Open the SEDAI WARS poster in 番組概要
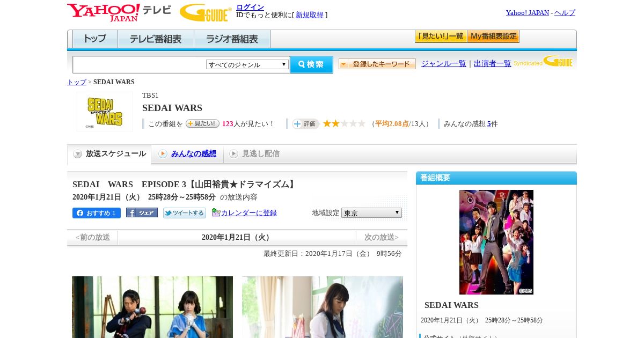644x338 pixels. (x=496, y=242)
